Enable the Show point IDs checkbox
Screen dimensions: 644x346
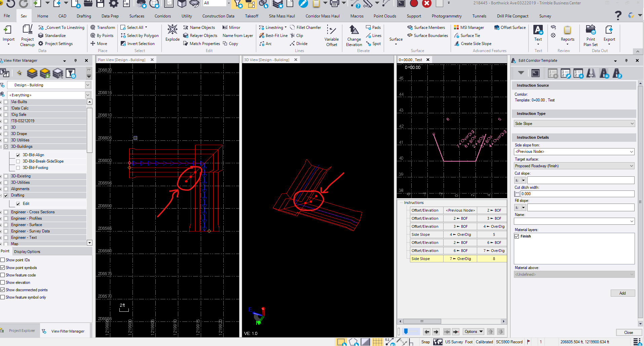point(3,260)
